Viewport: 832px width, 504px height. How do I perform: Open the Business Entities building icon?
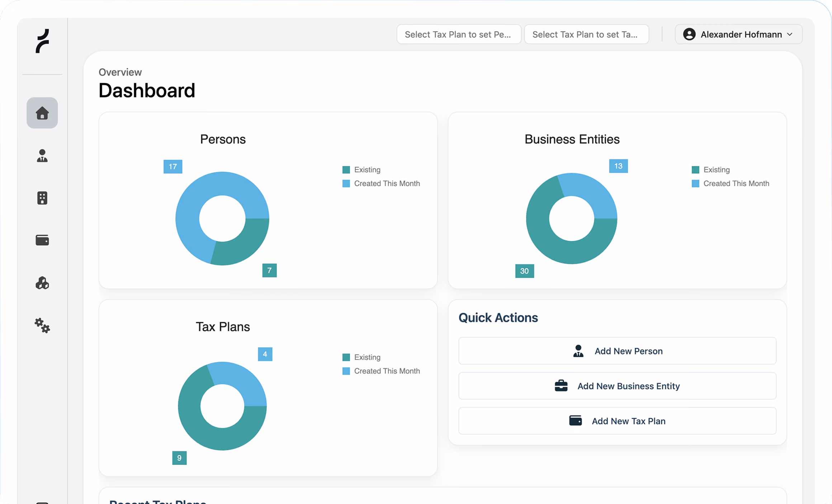[x=42, y=198]
